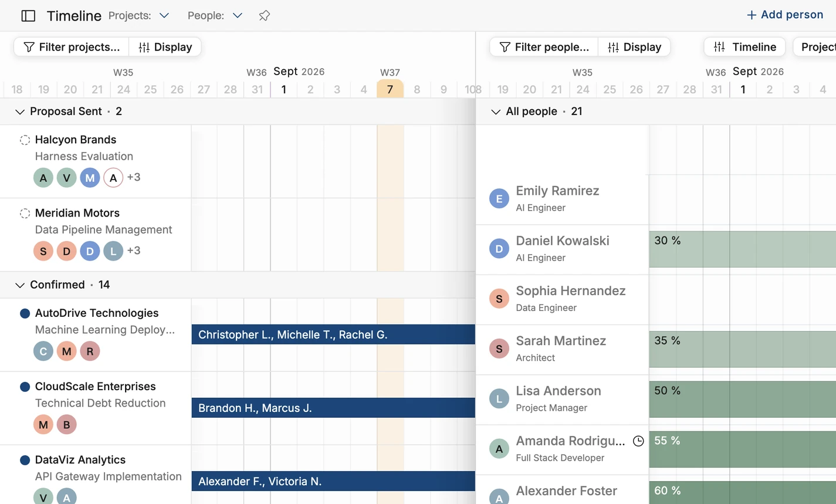836x504 pixels.
Task: Open Display options in projects pane
Action: [165, 47]
